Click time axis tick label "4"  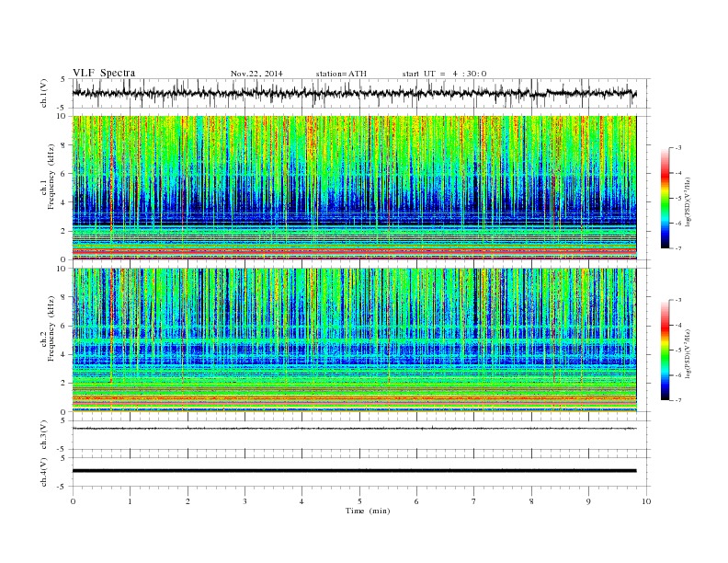coord(301,501)
